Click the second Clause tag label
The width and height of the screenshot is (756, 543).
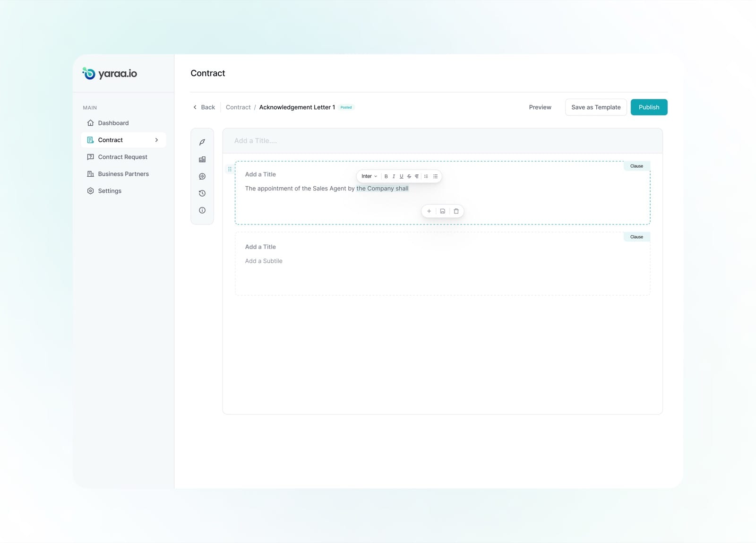[x=636, y=237]
